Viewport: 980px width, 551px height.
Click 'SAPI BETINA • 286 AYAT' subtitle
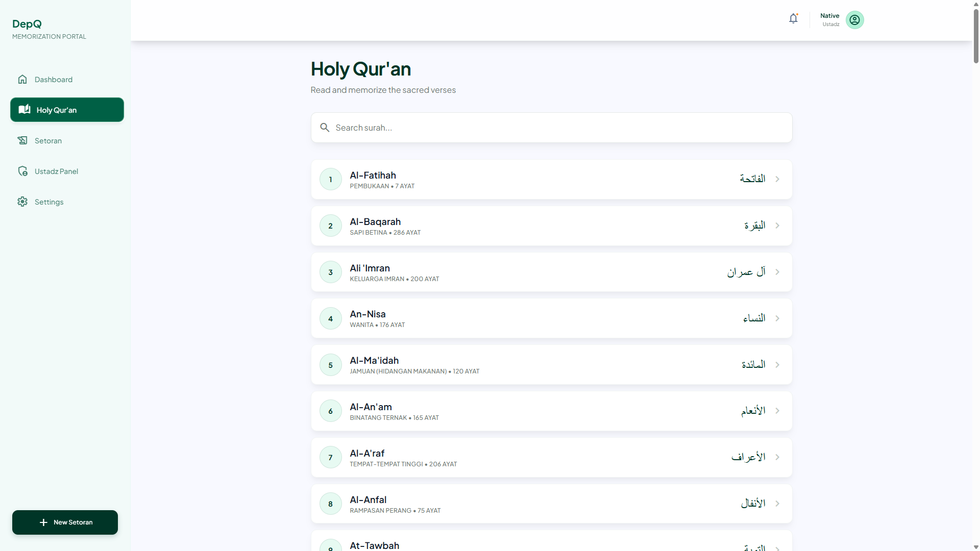tap(385, 233)
